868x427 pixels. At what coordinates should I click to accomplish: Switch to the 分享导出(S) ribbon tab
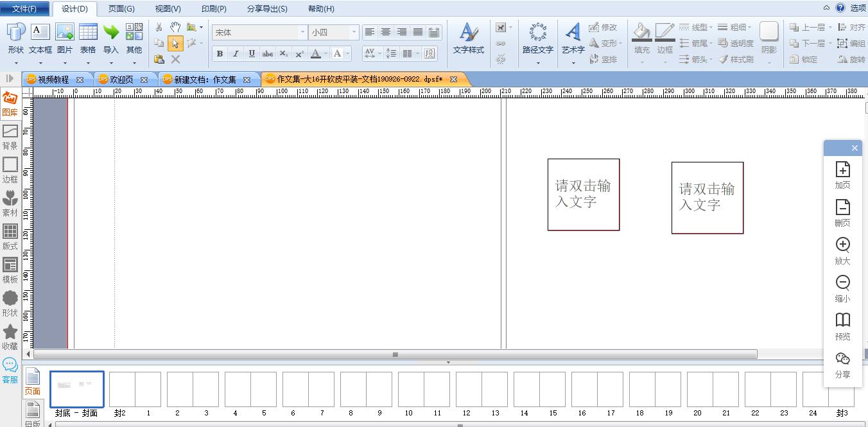267,8
